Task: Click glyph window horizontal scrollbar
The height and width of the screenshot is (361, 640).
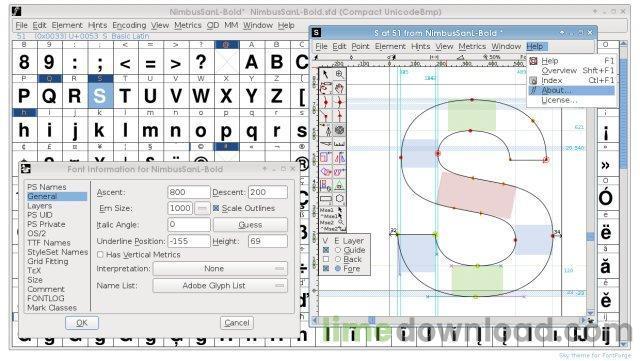Action: coord(451,321)
